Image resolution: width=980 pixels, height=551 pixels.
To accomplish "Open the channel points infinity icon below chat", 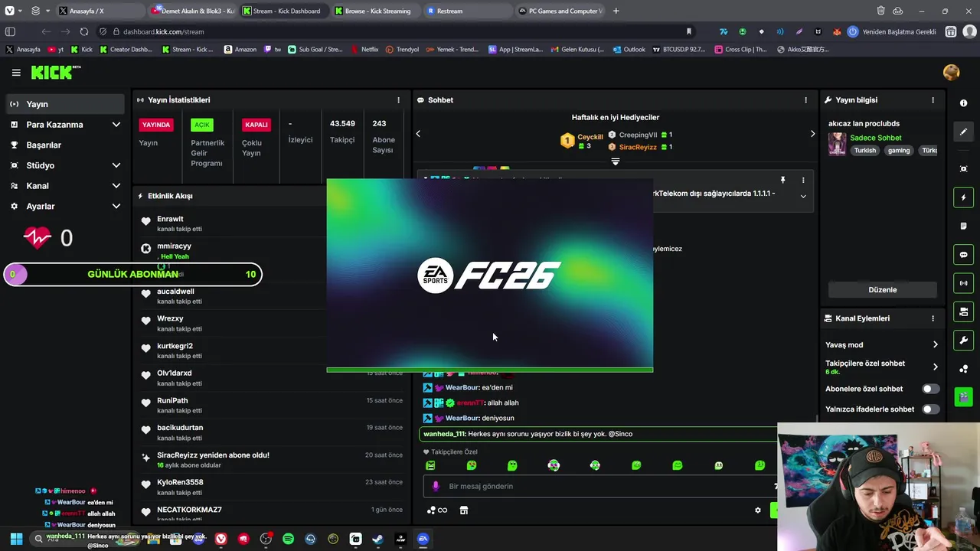I will point(437,510).
